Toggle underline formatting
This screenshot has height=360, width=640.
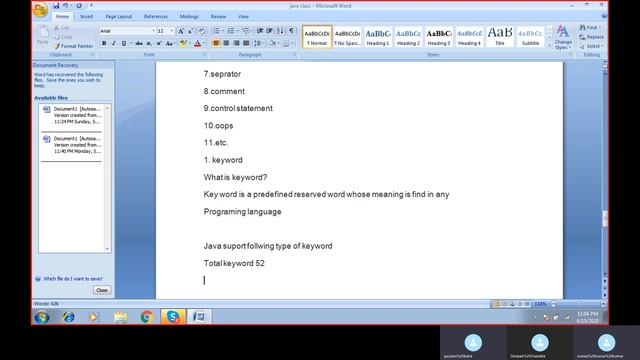tap(124, 43)
